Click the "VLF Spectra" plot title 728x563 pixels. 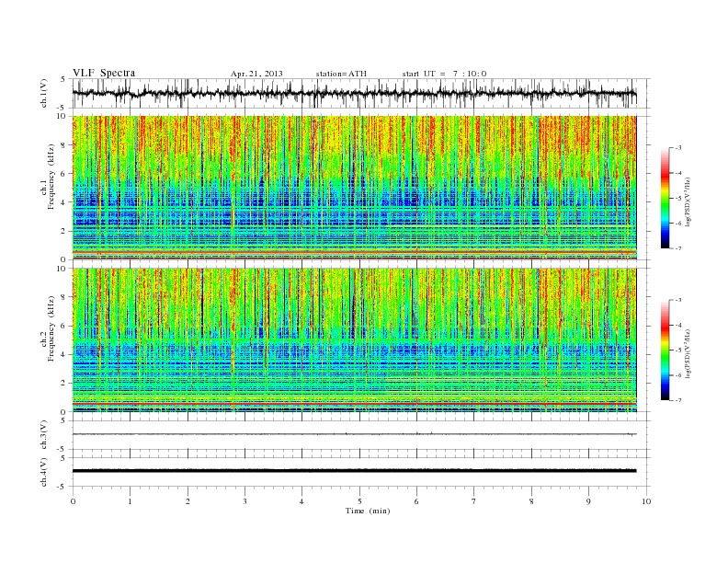(x=104, y=73)
